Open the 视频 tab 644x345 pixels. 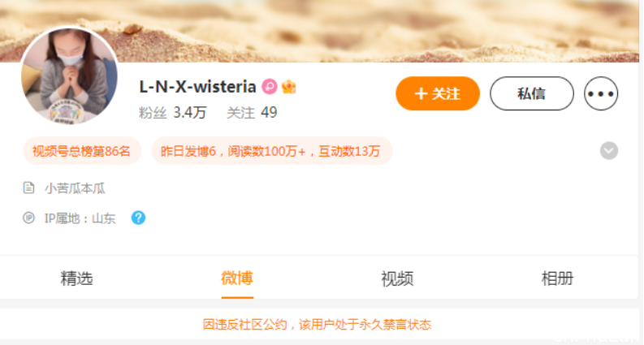[x=397, y=278]
